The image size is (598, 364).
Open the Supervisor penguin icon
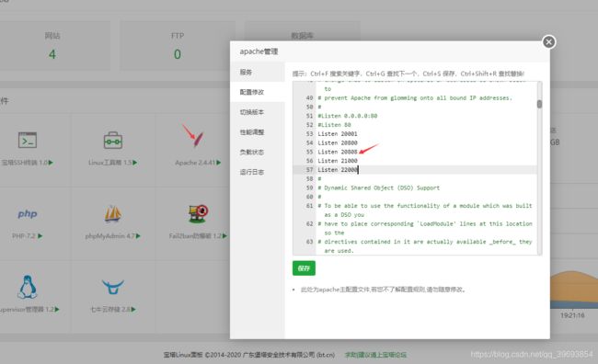(28, 287)
